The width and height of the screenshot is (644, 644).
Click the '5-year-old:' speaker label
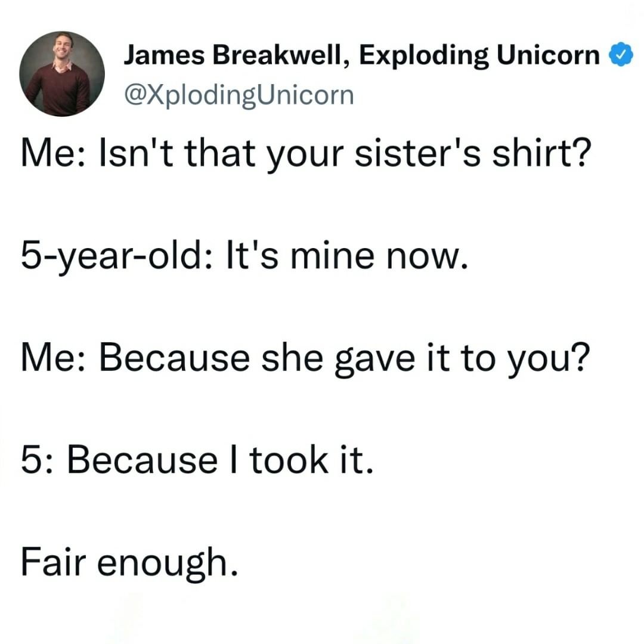[x=117, y=256]
